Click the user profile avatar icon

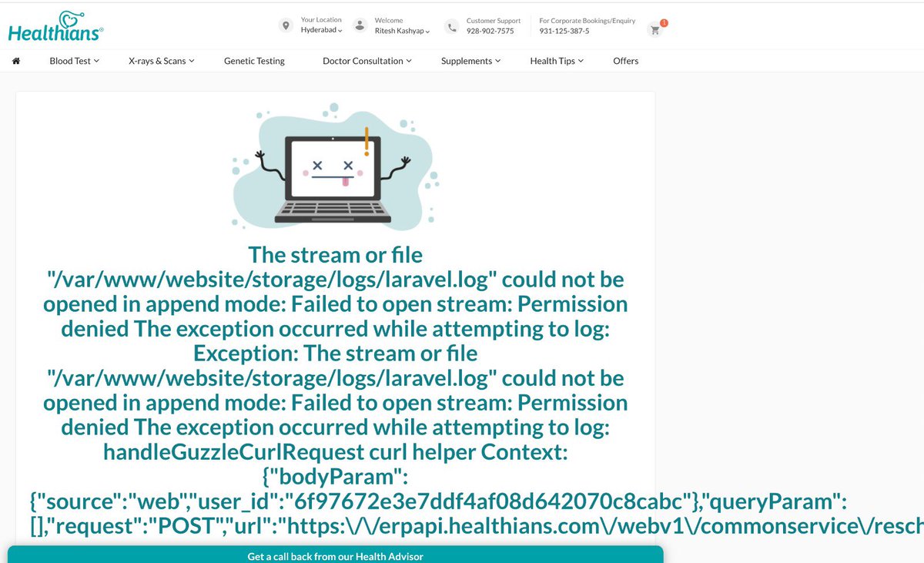[x=360, y=25]
